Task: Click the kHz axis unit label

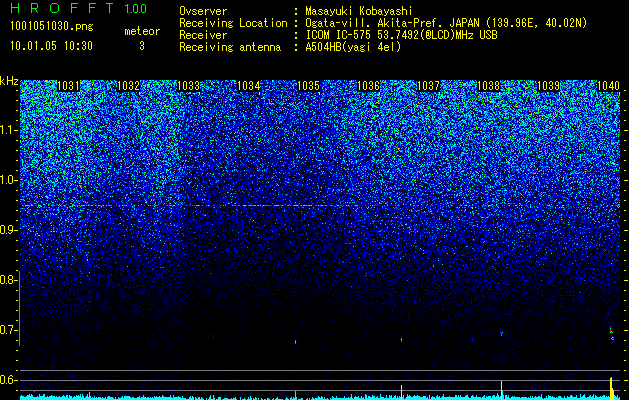Action: [x=9, y=81]
